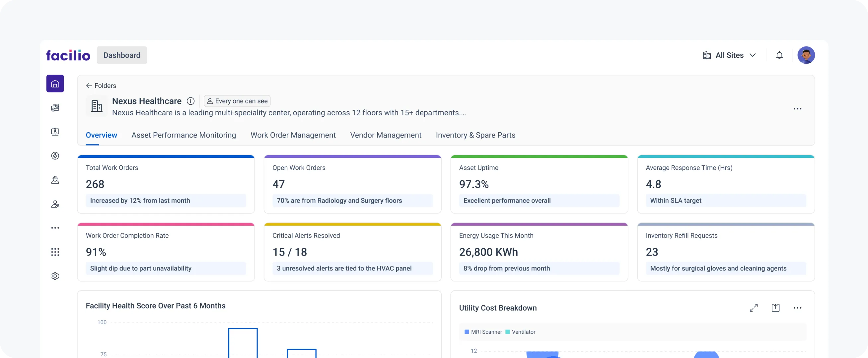Export the Utility Cost Breakdown chart
The height and width of the screenshot is (358, 868).
pos(776,308)
